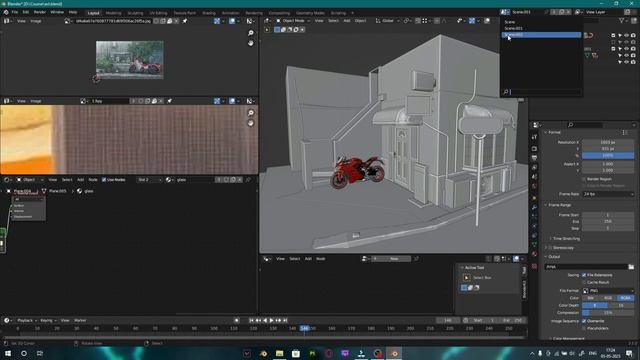Open the timeline Keying dropdown
Screen dimensions: 640x360
(x=48, y=321)
